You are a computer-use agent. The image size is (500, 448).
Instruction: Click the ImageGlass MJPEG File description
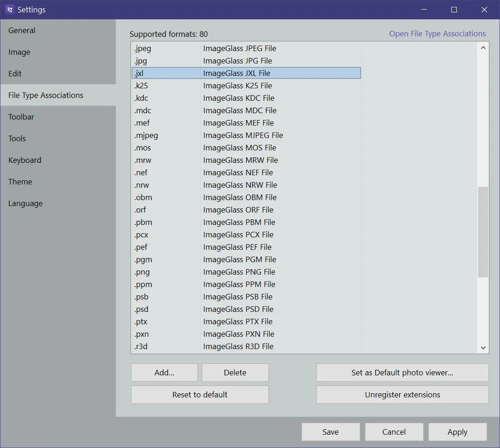pyautogui.click(x=243, y=135)
